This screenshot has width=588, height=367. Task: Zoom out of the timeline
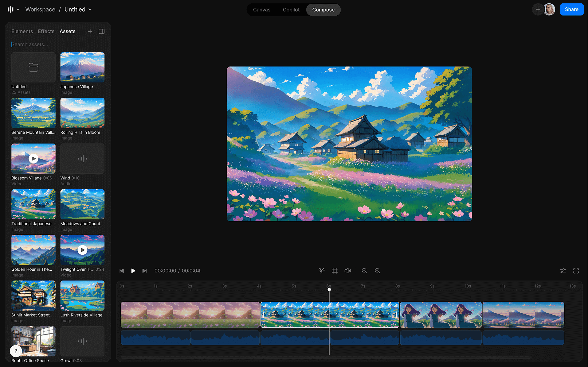[x=378, y=271]
